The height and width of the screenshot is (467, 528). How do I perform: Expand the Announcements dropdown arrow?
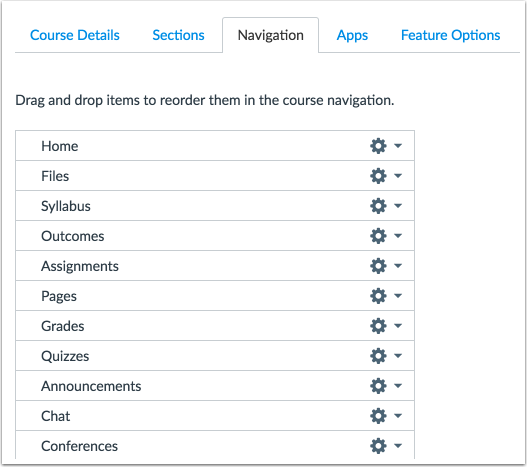point(398,386)
